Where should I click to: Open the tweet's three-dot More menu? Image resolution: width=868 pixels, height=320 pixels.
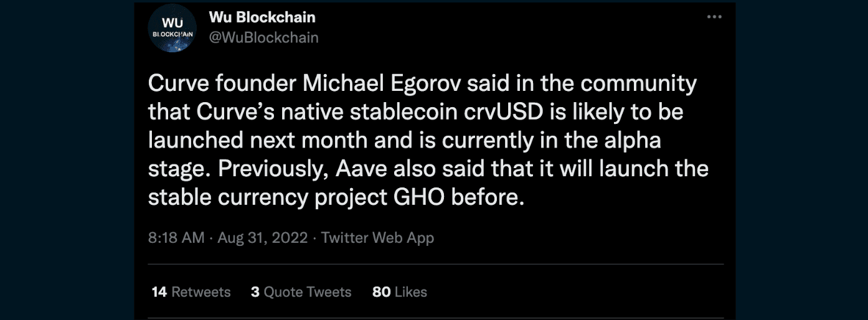[714, 17]
